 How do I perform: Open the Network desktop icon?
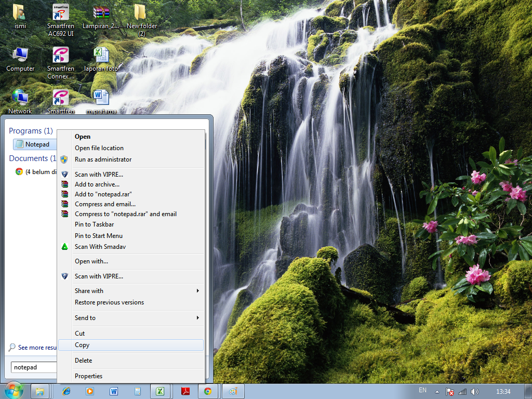[x=20, y=101]
